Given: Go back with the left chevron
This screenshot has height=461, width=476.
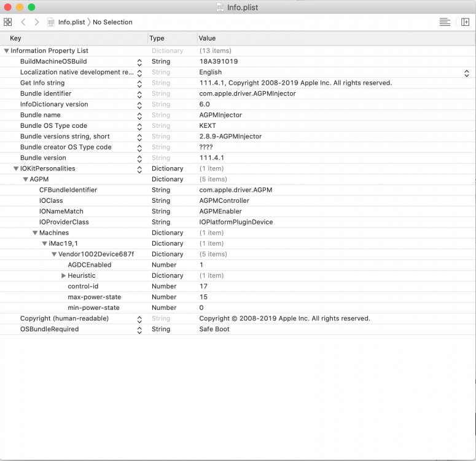Looking at the screenshot, I should (23, 22).
